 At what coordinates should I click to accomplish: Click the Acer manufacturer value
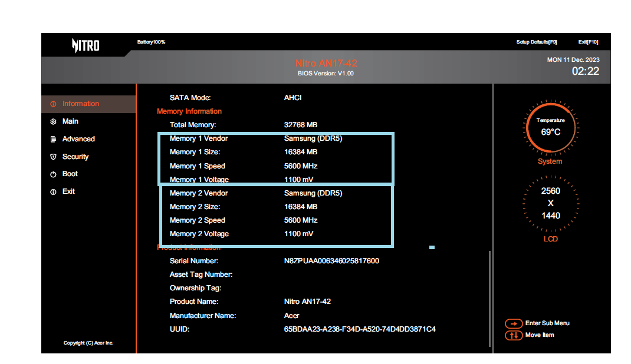pyautogui.click(x=291, y=316)
